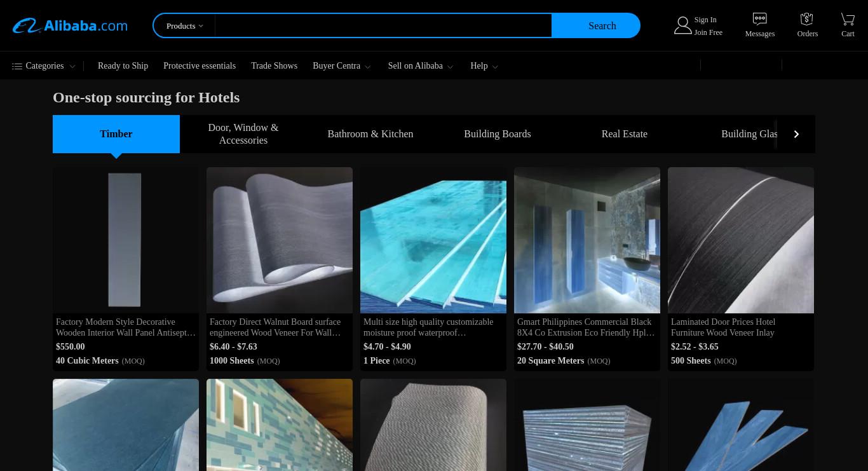This screenshot has width=868, height=471.
Task: Open Walnut Board Wood Veneer product image
Action: 280,240
